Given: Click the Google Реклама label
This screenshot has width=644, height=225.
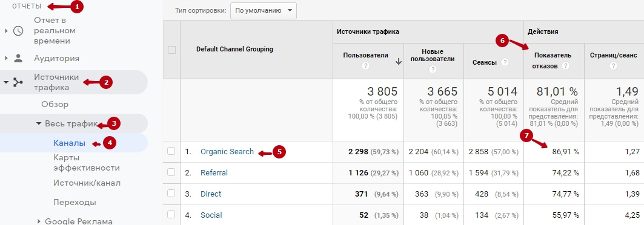Looking at the screenshot, I should click(x=78, y=222).
